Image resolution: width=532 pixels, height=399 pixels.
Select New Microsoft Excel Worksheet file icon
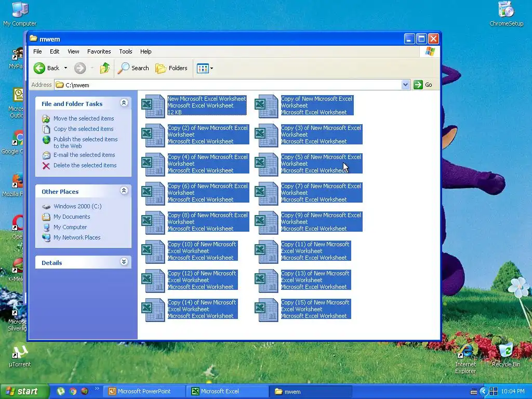pyautogui.click(x=153, y=106)
